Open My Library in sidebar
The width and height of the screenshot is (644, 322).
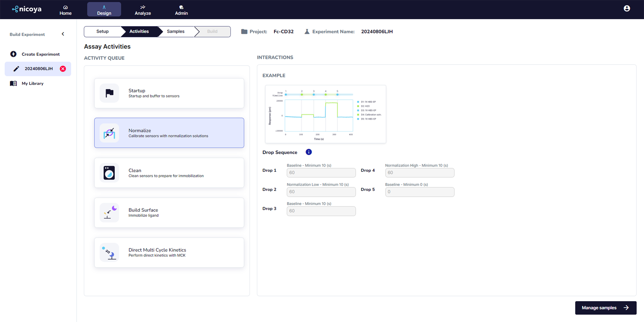coord(33,84)
